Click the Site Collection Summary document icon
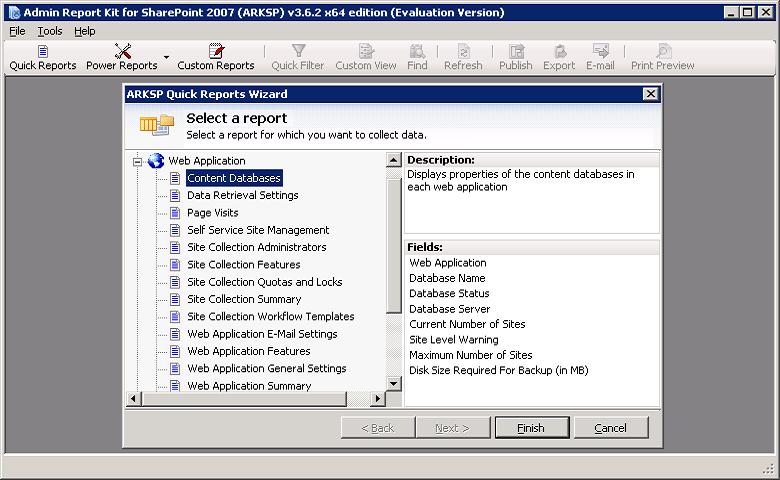The height and width of the screenshot is (480, 780). click(175, 299)
